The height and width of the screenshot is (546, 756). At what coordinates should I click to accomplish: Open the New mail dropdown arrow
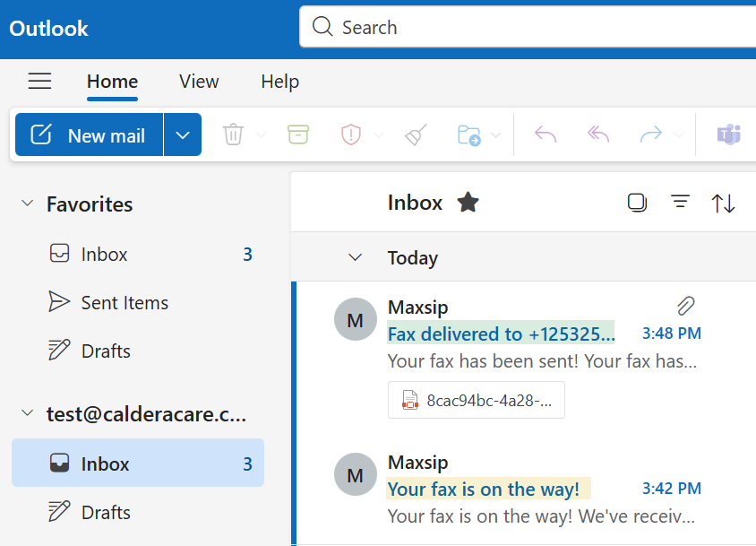[x=183, y=134]
